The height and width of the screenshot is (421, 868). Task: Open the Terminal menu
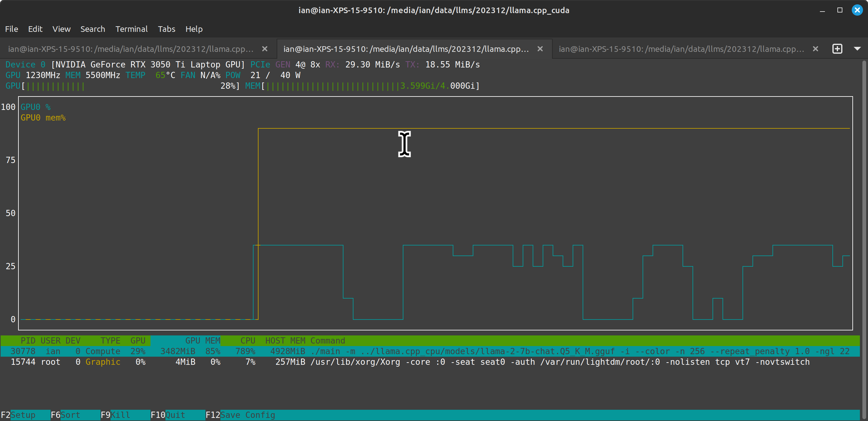tap(131, 29)
